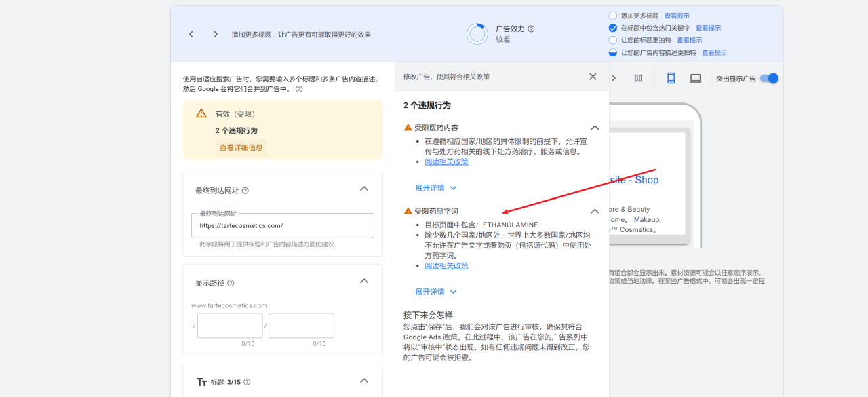Click help icon next to 最终到达网址
The width and height of the screenshot is (868, 397).
245,191
